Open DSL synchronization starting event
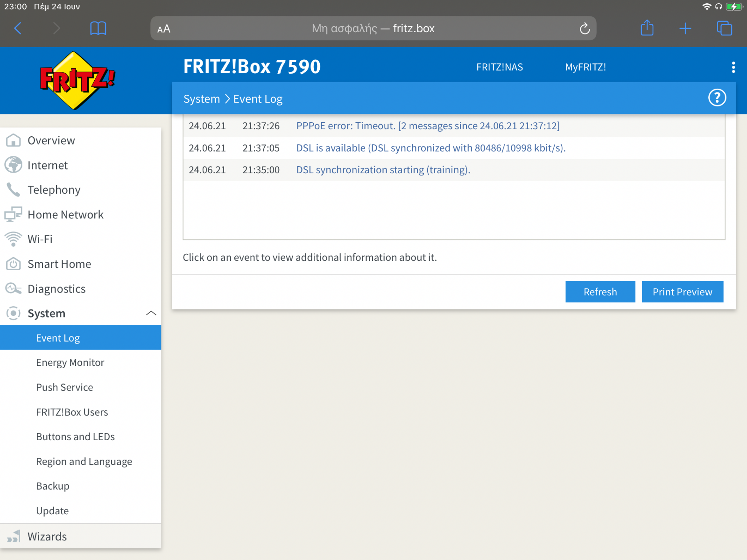Viewport: 747px width, 560px height. [383, 170]
